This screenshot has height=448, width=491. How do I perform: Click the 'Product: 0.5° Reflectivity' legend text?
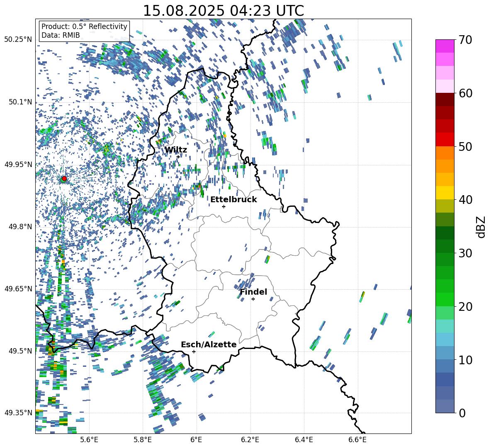click(x=84, y=27)
